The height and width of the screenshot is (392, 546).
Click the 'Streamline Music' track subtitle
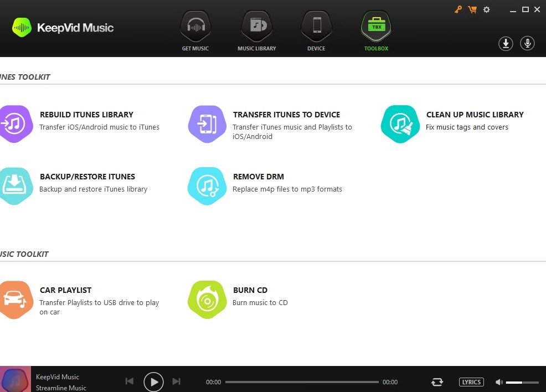point(61,388)
